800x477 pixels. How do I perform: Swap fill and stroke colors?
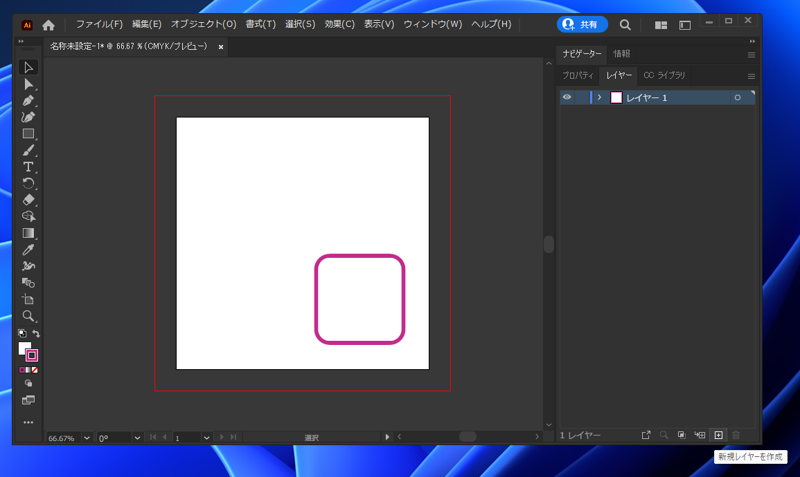pos(36,333)
